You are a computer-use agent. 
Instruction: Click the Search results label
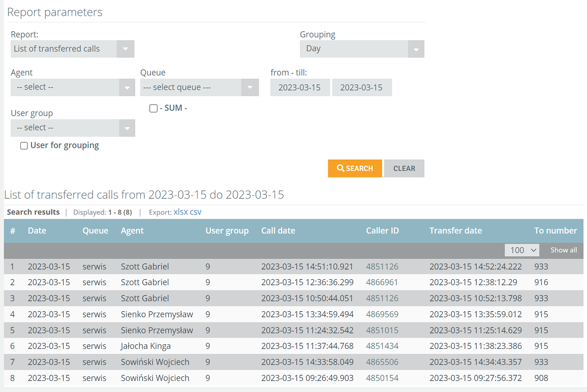tap(34, 212)
